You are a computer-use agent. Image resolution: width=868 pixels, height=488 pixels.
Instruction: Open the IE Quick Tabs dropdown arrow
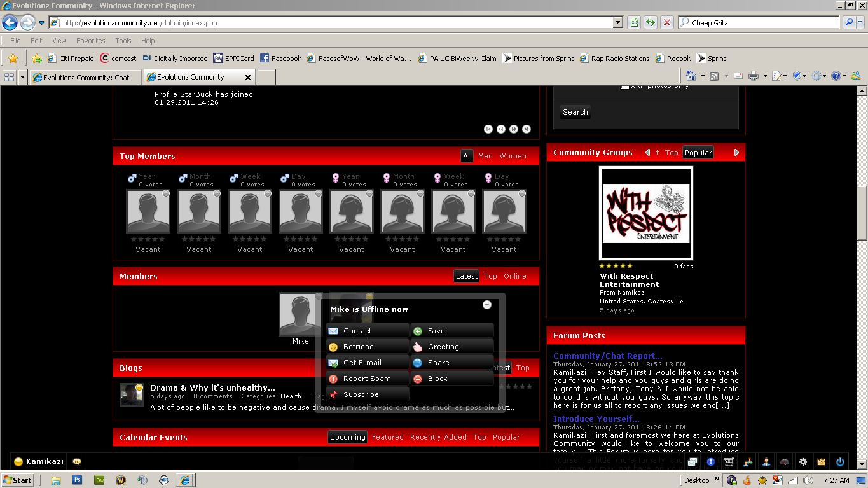[23, 77]
